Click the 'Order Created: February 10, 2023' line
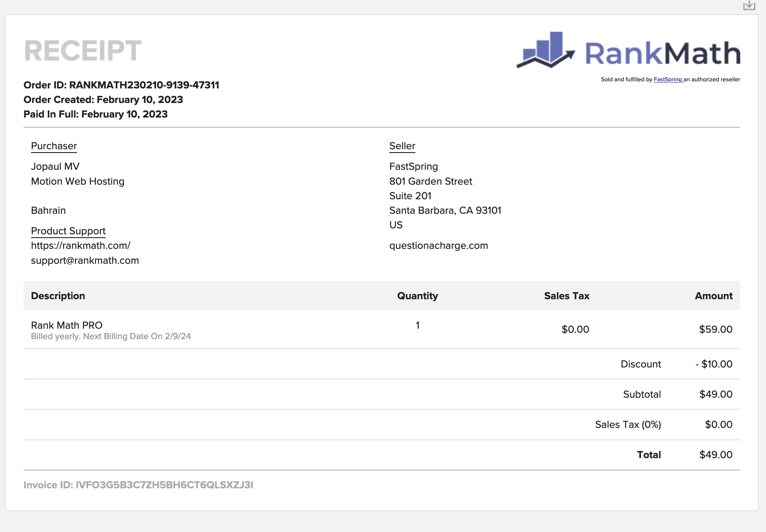766x532 pixels. (x=103, y=100)
